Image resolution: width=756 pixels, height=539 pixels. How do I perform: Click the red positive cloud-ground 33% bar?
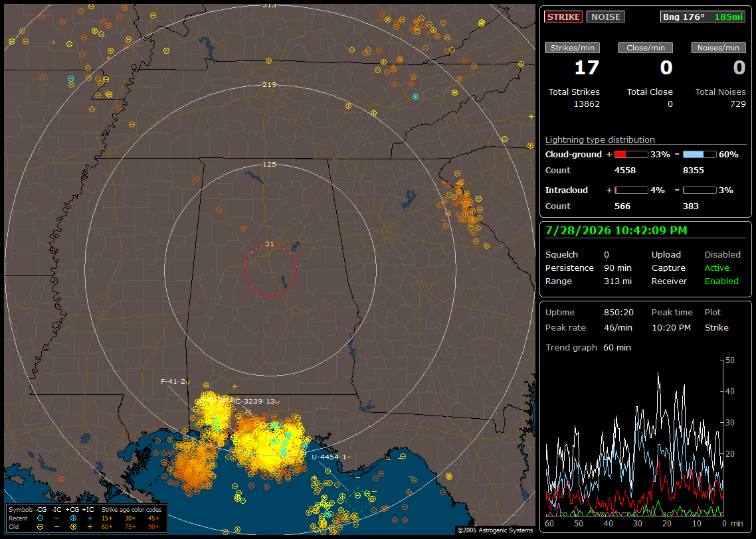coord(630,155)
